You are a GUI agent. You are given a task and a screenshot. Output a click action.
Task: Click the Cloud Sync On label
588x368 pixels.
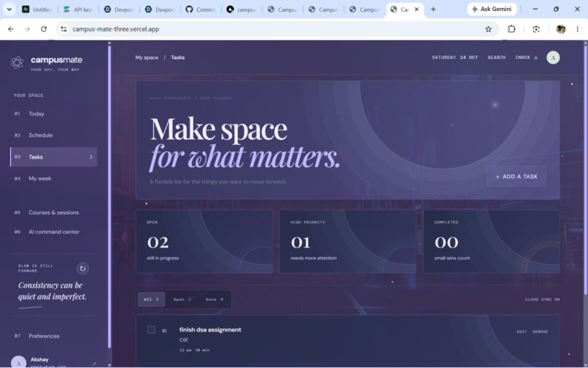pyautogui.click(x=542, y=299)
